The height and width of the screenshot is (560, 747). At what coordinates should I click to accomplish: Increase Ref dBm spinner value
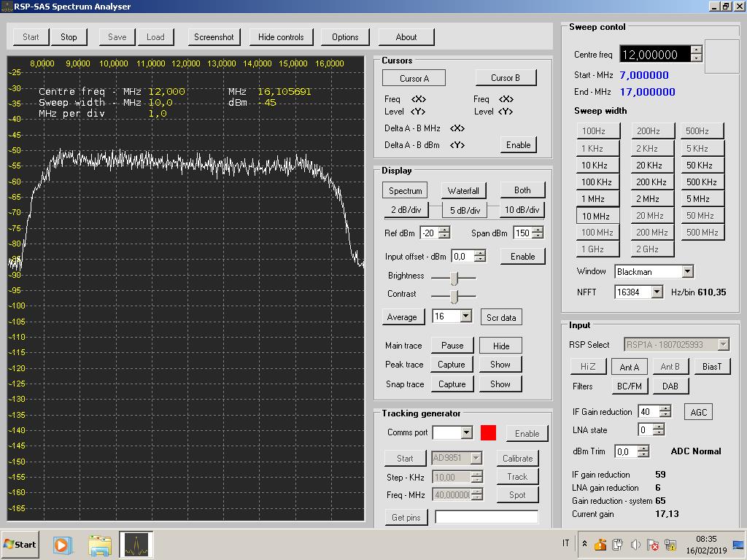(444, 230)
